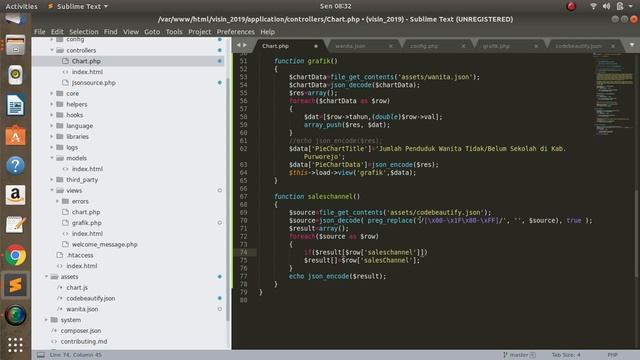Open the text editor dock icon
This screenshot has width=640, height=360.
point(16,225)
